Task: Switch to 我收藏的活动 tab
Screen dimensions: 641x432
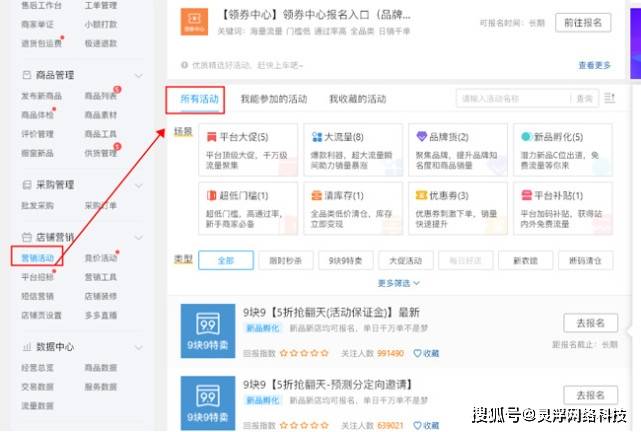Action: (358, 99)
